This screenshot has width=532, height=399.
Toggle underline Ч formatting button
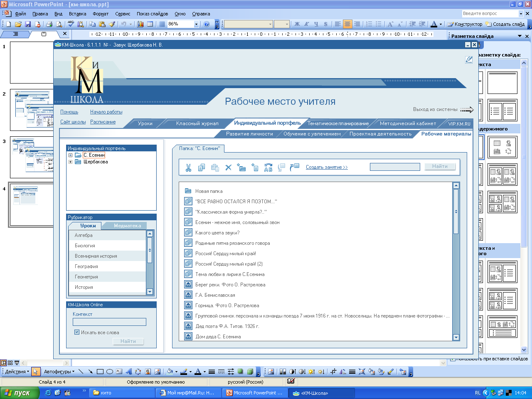click(x=316, y=24)
